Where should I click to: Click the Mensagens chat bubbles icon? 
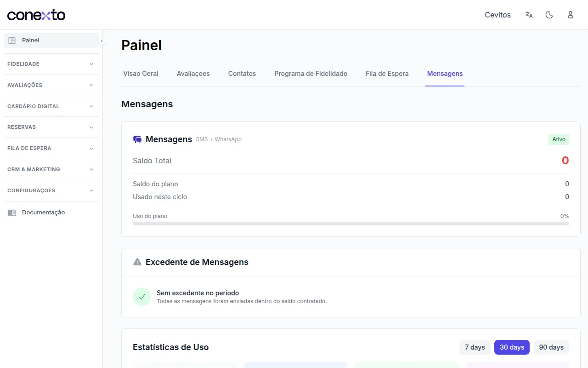click(137, 139)
